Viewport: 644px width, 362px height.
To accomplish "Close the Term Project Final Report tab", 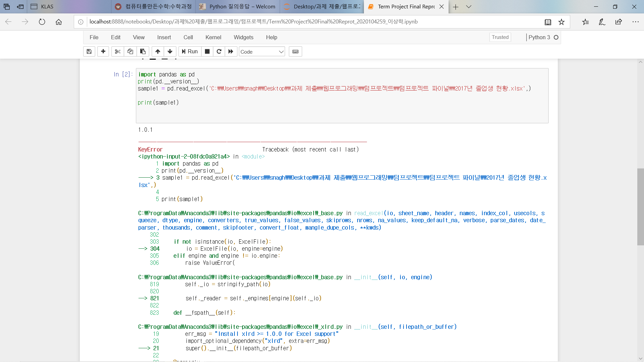I will (x=441, y=7).
